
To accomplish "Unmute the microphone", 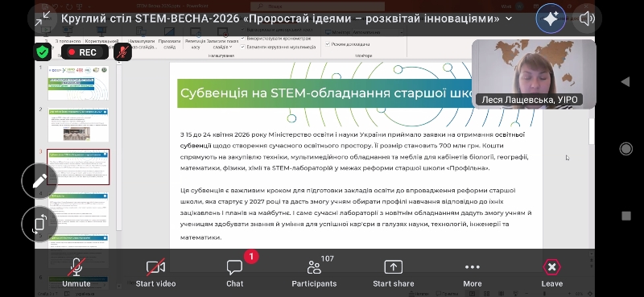I will pyautogui.click(x=76, y=272).
